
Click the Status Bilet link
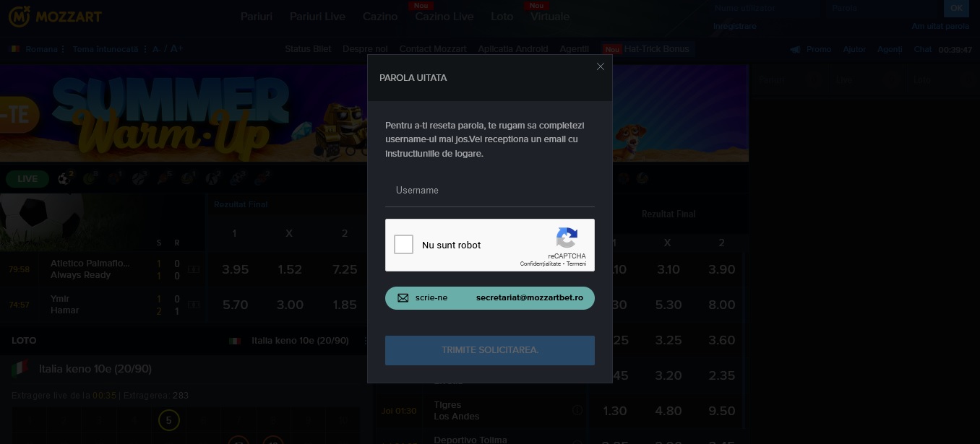click(x=308, y=49)
